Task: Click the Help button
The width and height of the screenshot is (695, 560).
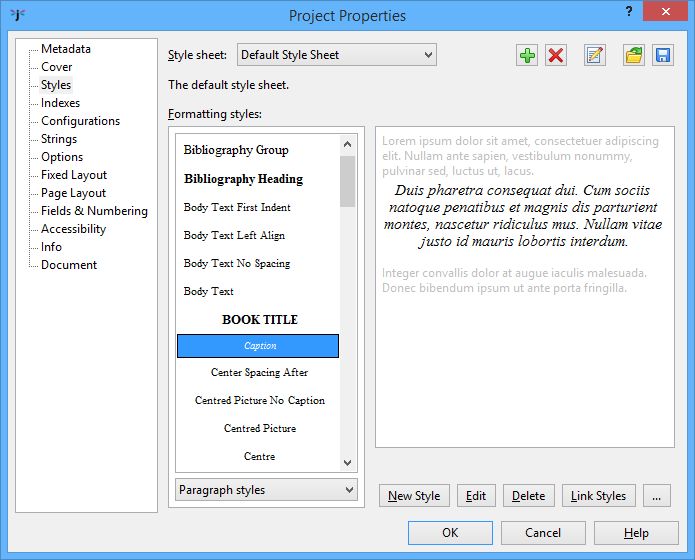Action: pyautogui.click(x=636, y=533)
